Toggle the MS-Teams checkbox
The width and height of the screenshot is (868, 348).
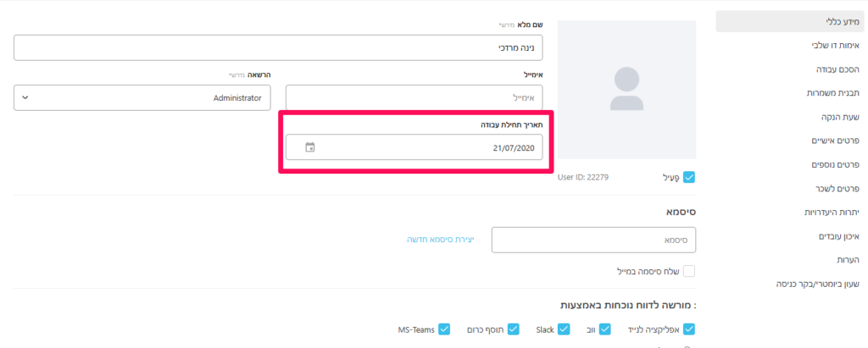[x=444, y=329]
